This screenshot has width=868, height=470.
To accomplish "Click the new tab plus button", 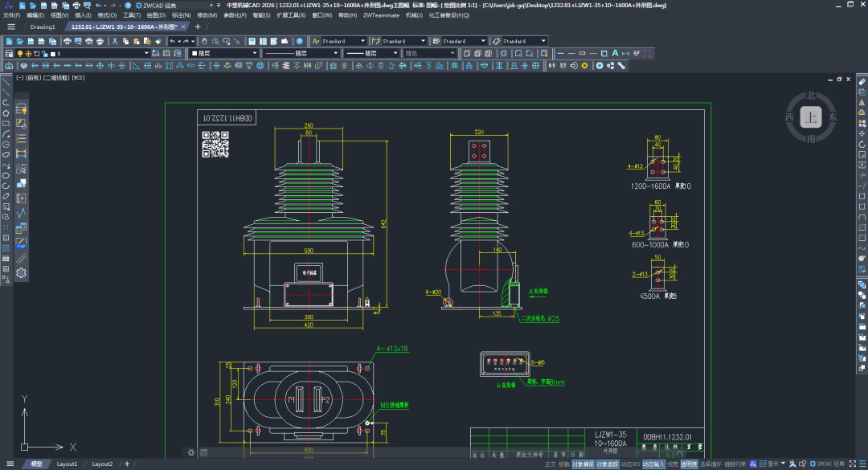I will (x=198, y=27).
